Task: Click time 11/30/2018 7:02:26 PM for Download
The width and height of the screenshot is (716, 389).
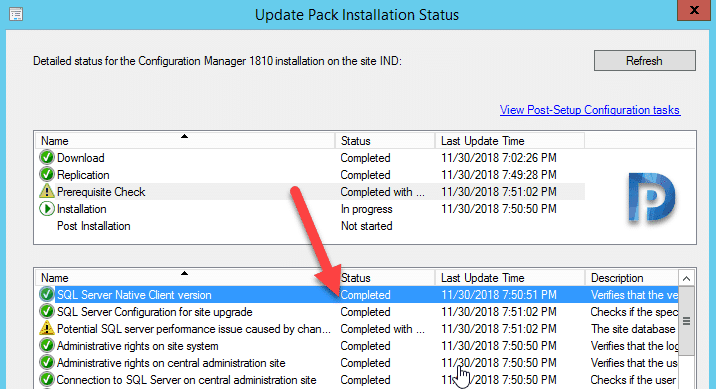Action: [x=499, y=158]
